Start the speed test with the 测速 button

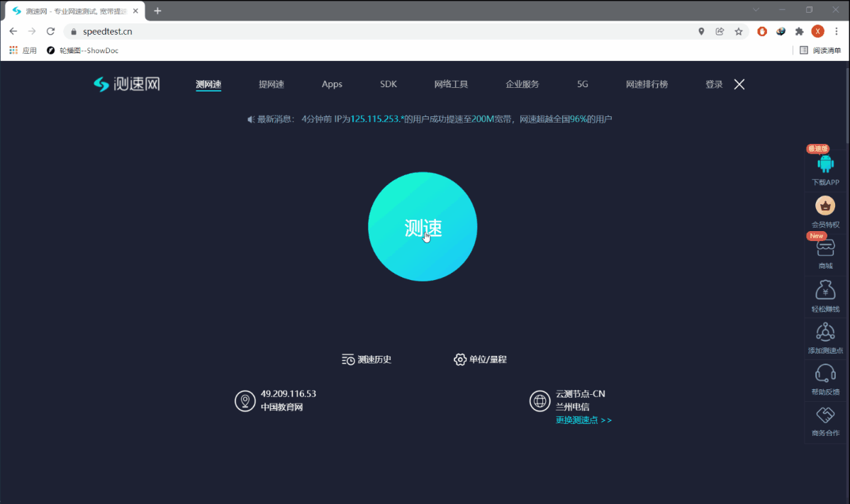click(423, 227)
